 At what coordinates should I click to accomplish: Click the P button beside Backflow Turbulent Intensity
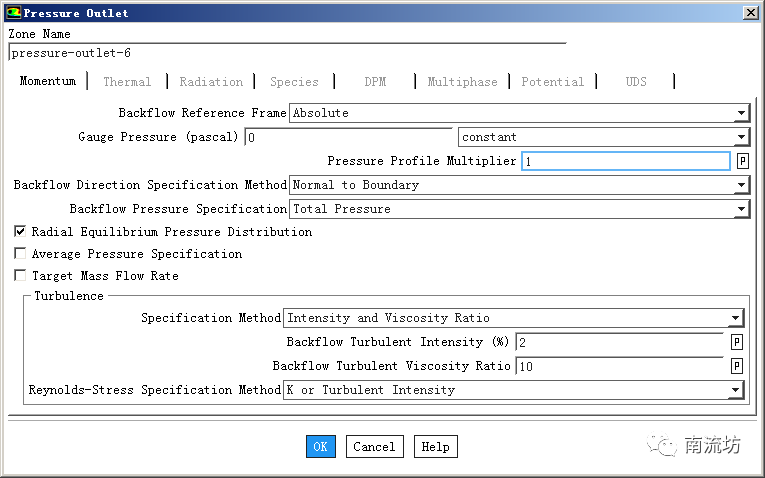736,342
